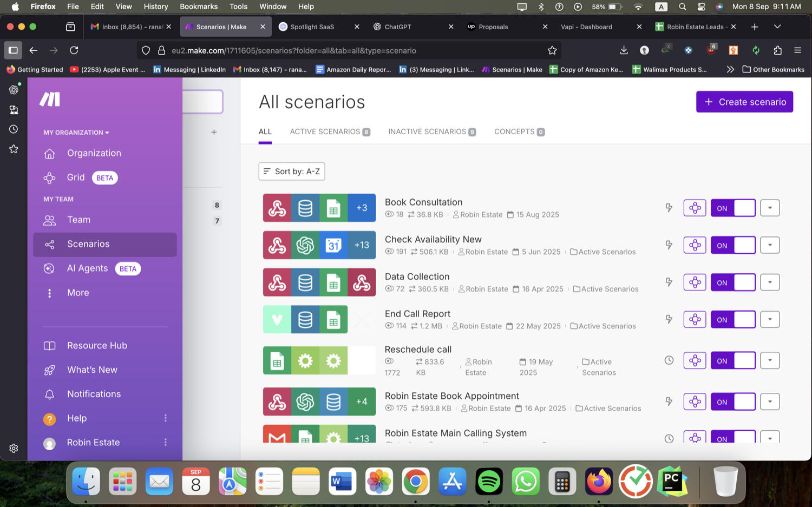Screen dimensions: 812x507
Task: Open Robin Estate profile options dots
Action: [x=166, y=443]
